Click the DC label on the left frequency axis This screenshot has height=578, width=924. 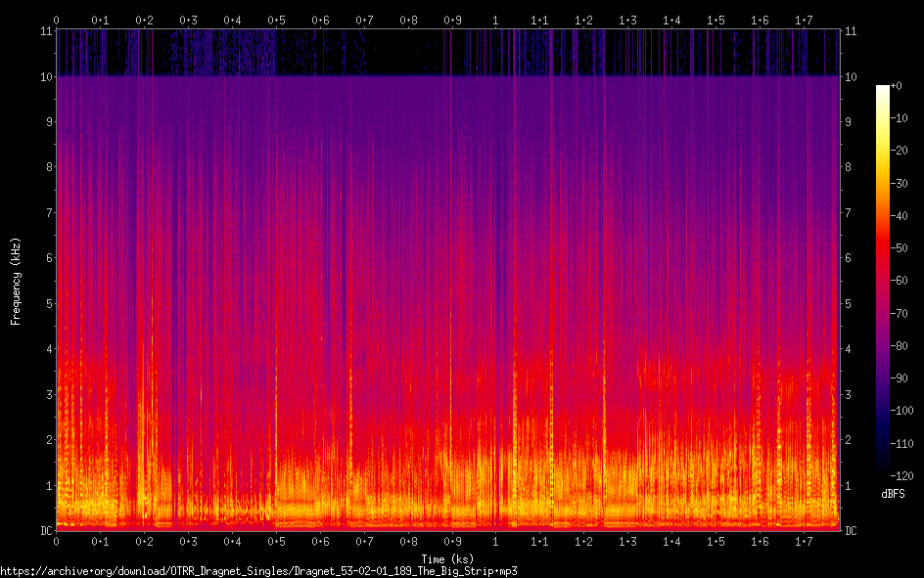coord(43,531)
